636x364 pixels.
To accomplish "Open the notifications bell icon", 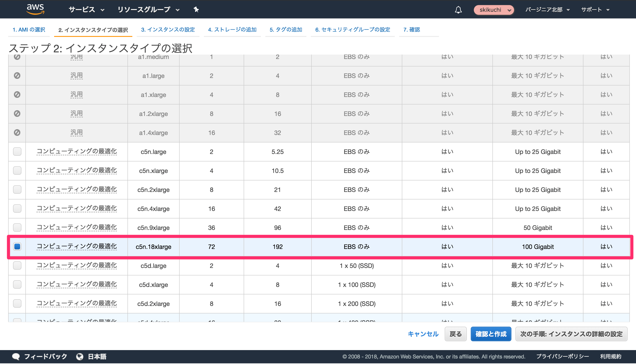I will click(458, 10).
